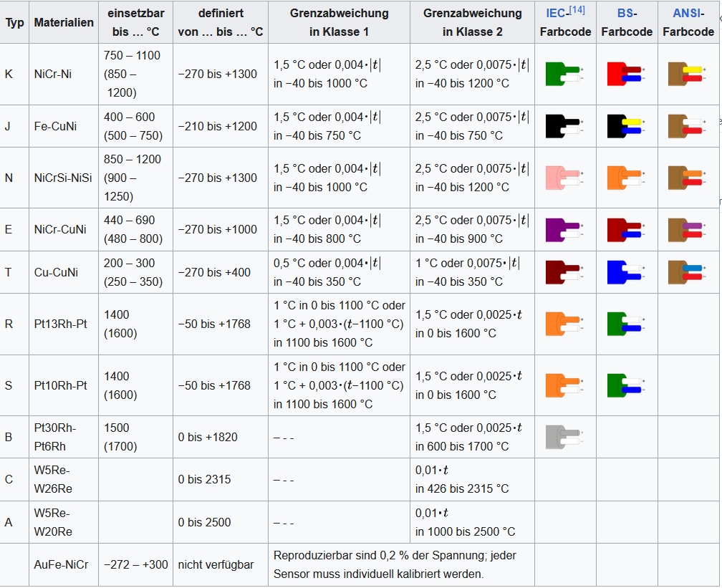Open the orange BS connector image for type N
This screenshot has width=722, height=588.
tap(626, 178)
